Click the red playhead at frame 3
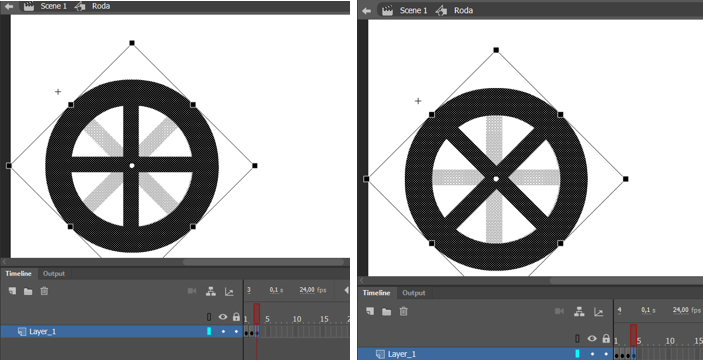703x360 pixels. coord(257,313)
